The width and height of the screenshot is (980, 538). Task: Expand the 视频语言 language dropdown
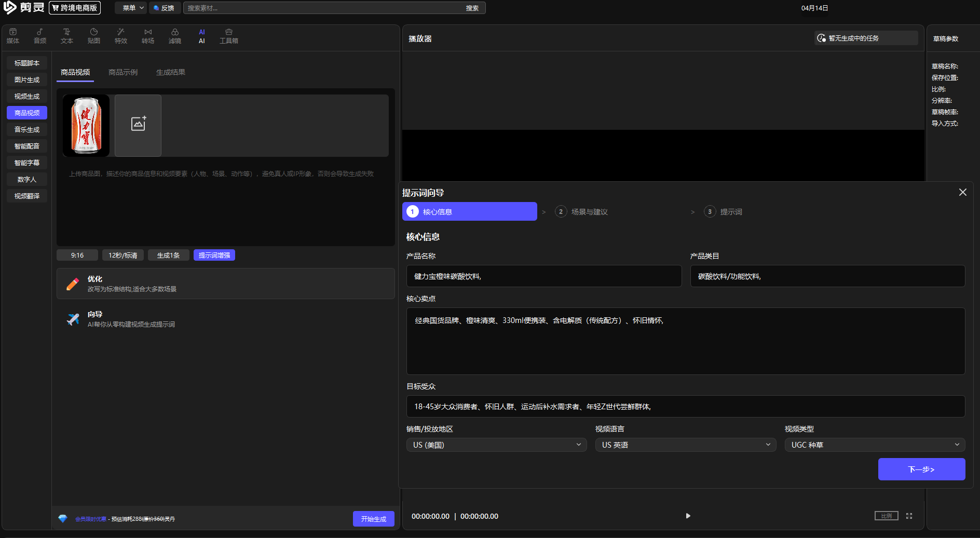click(x=685, y=445)
